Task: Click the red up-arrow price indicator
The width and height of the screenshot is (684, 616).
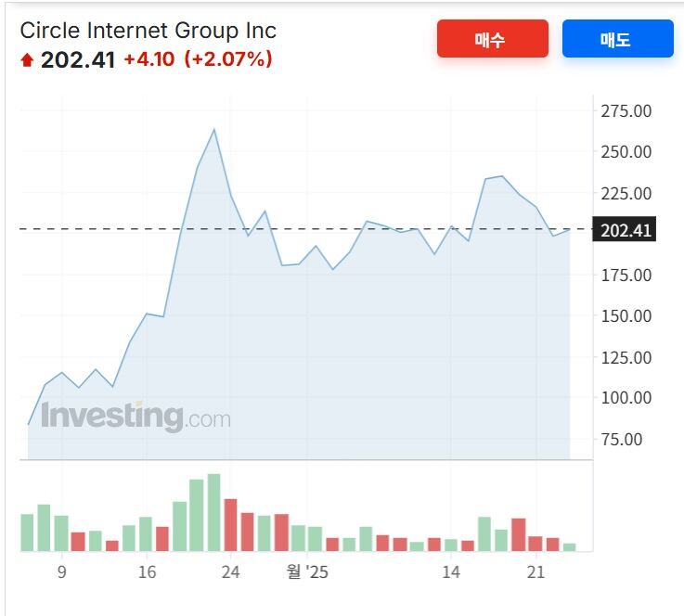Action: [x=27, y=60]
